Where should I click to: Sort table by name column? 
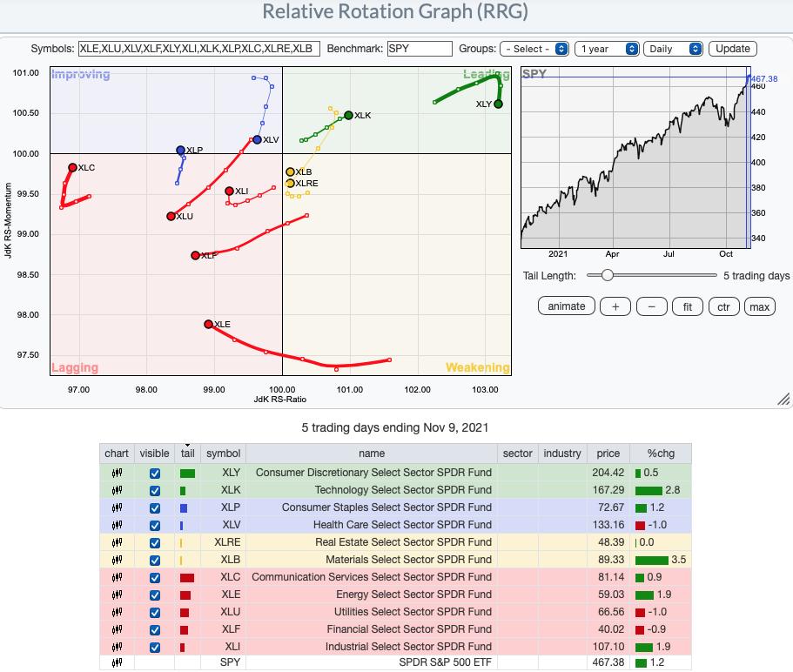click(372, 454)
